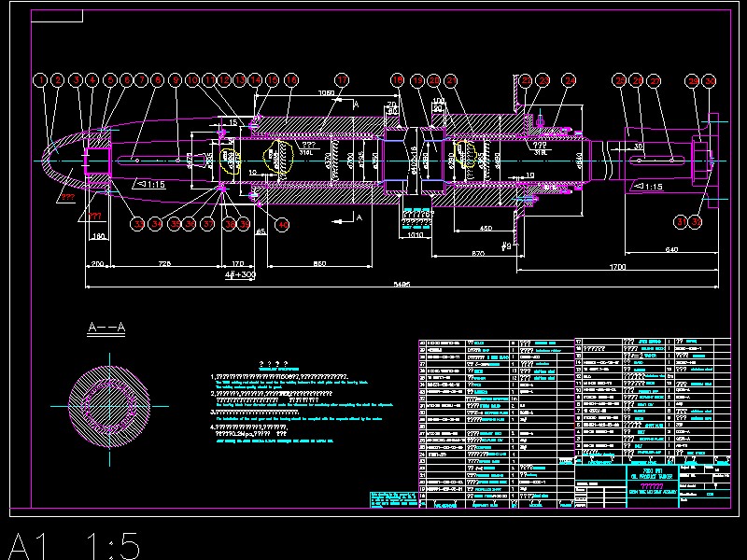The image size is (747, 560).
Task: Click part balloon number 26
Action: click(x=638, y=80)
